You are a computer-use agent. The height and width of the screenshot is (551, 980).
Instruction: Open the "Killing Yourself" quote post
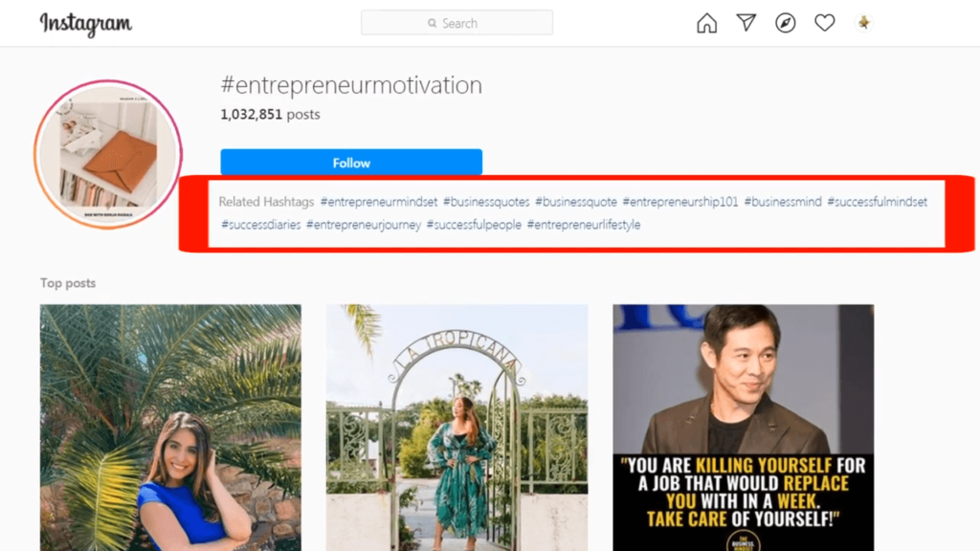[743, 427]
